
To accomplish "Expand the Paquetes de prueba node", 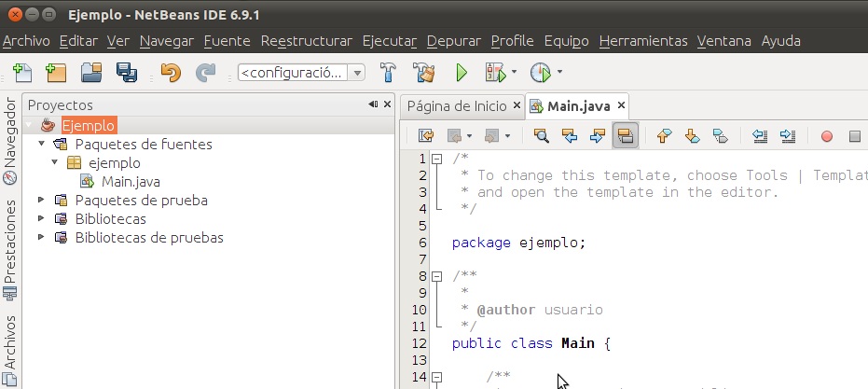I will pyautogui.click(x=41, y=200).
